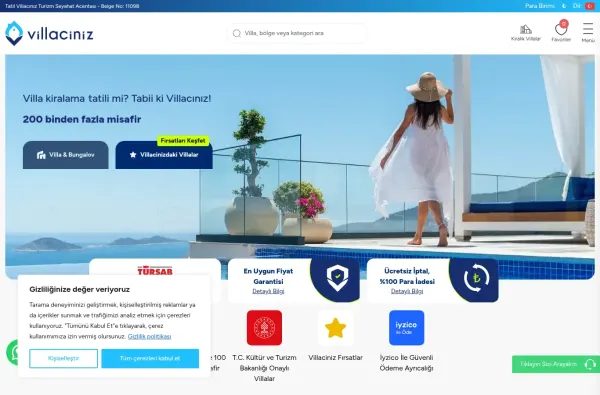Open the Villaciniz logo homepage link
This screenshot has width=600, height=395.
49,34
